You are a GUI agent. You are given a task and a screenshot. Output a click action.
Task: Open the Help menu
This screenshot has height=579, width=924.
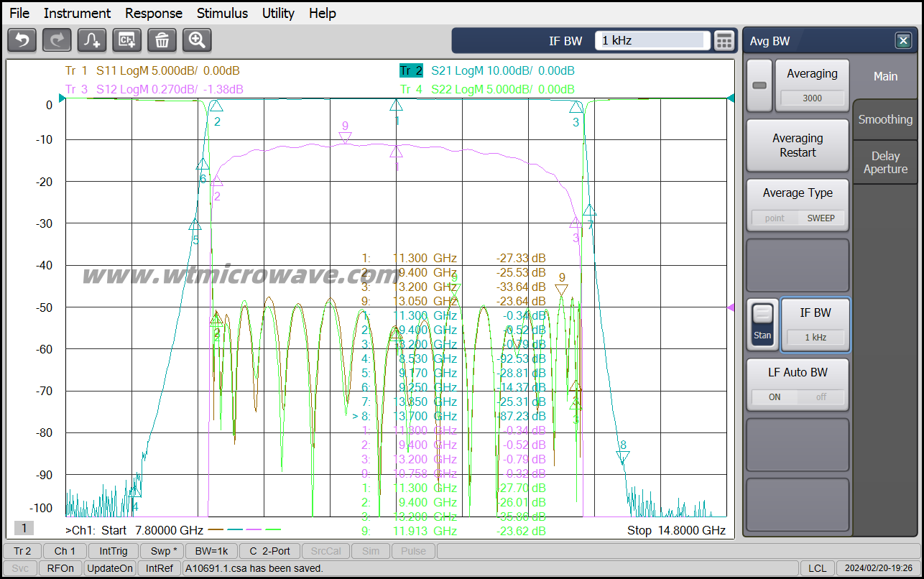tap(323, 13)
